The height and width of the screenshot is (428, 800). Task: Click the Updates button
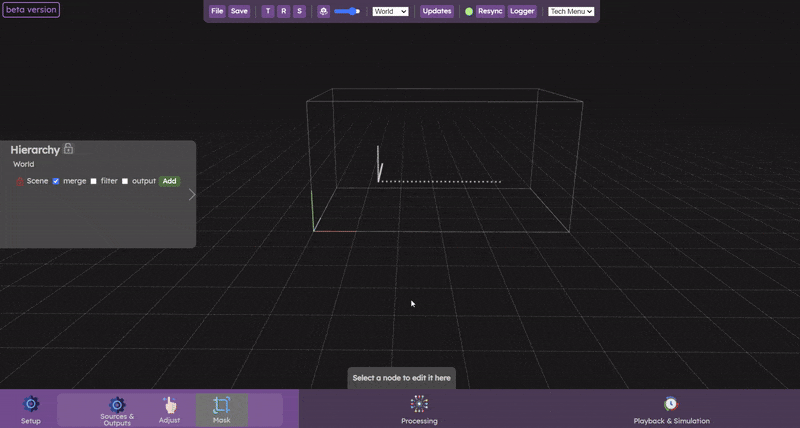point(437,11)
